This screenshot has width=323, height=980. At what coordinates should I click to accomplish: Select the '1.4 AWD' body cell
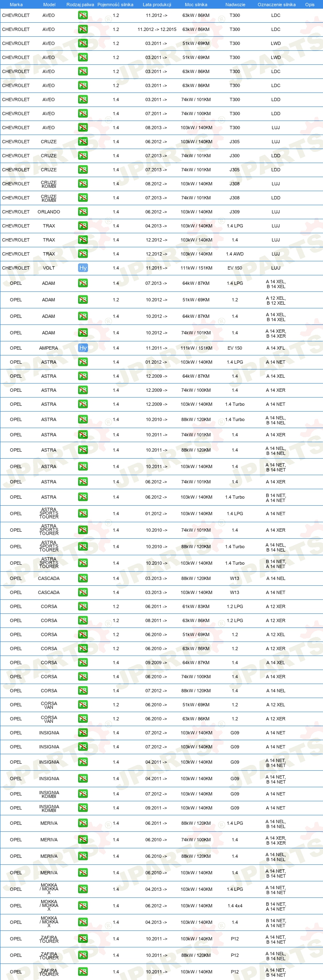coord(235,254)
